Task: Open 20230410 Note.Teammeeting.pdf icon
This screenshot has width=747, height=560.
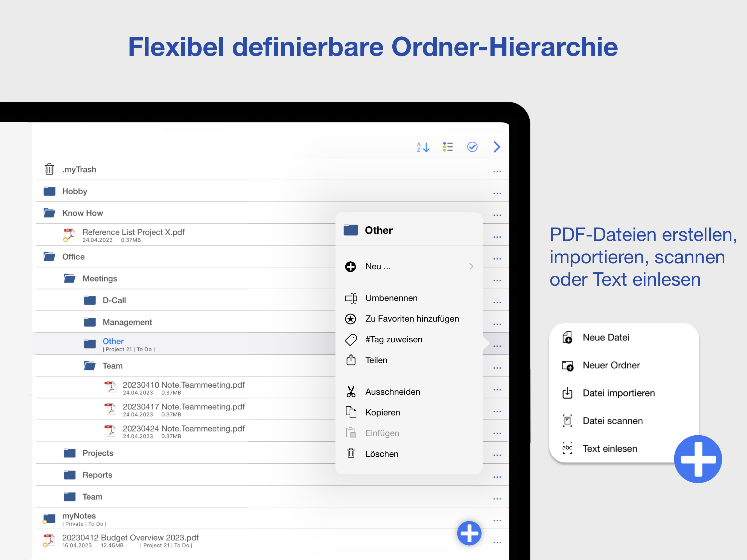Action: tap(110, 387)
